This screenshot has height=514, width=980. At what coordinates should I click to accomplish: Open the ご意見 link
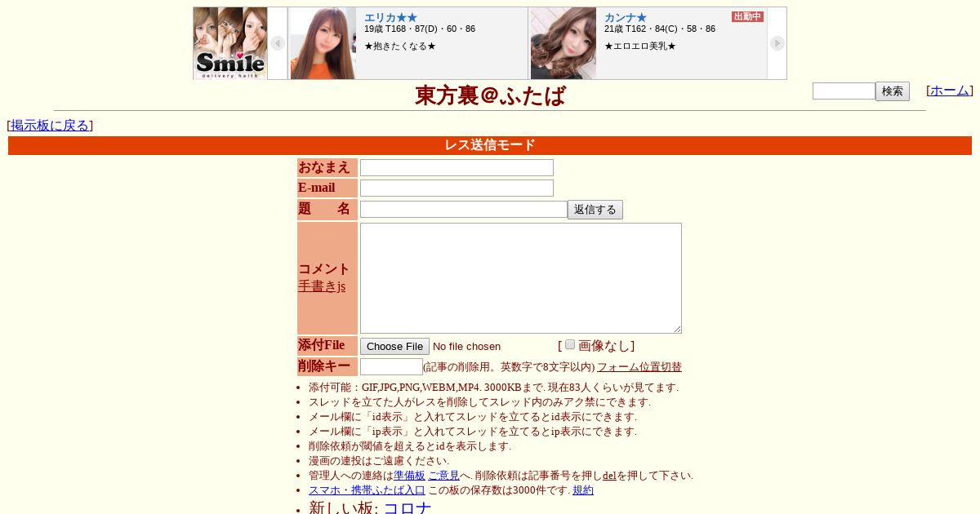[443, 476]
